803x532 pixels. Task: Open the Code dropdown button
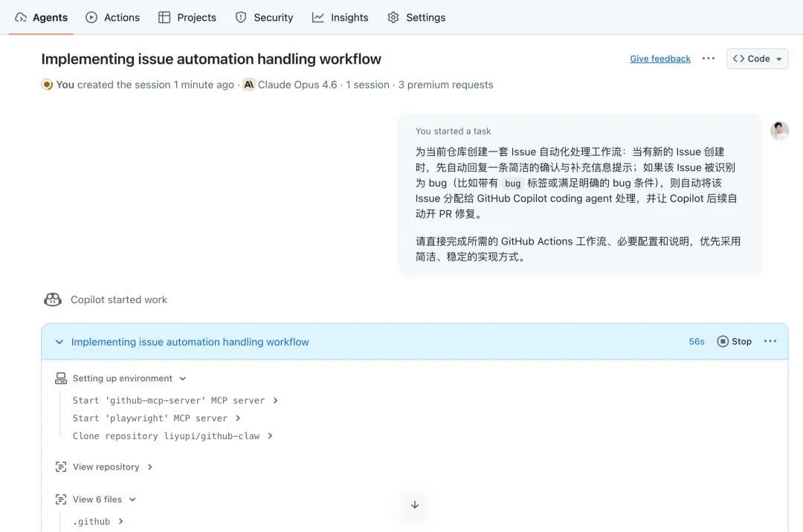757,59
